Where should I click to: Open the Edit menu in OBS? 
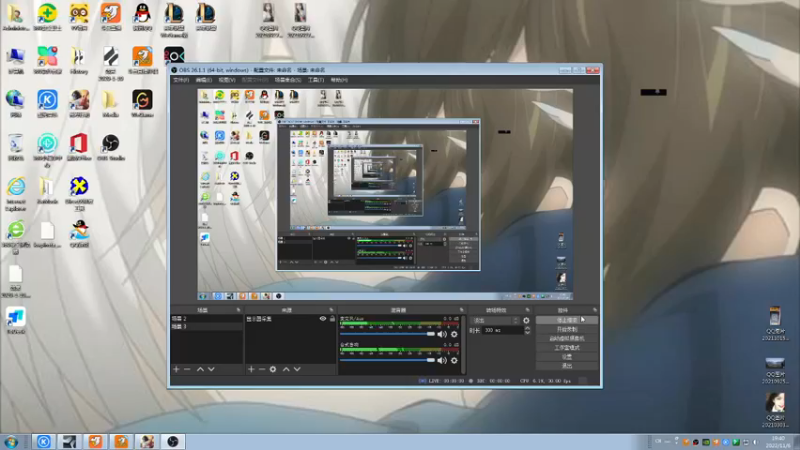coord(204,80)
